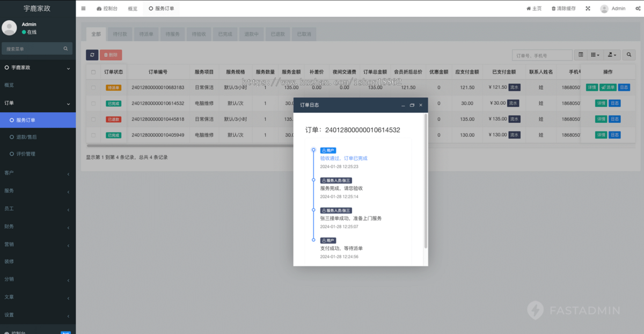Check the row checkbox for order 24012800000010683183
Viewport: 644px width, 334px height.
[93, 88]
